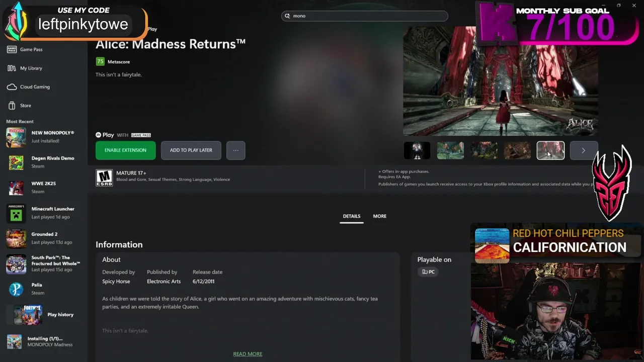Switch to the Details tab
This screenshot has height=362, width=644.
click(352, 216)
